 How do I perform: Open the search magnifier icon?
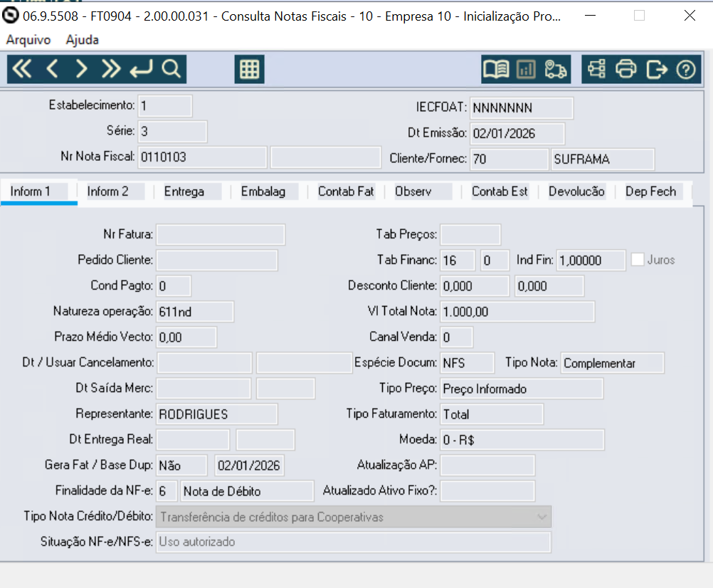point(171,69)
